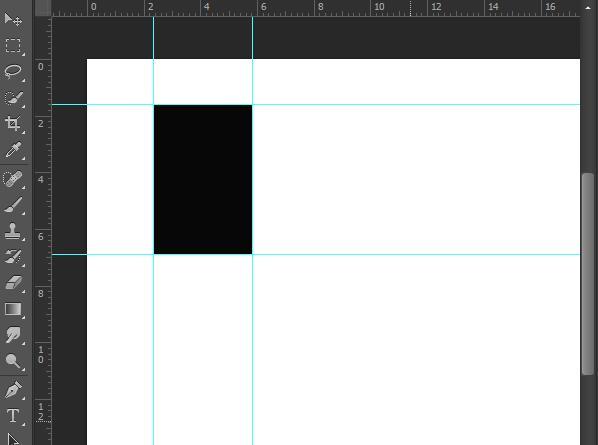Screen dimensions: 598x445
Task: Select the Lasso tool
Action: point(13,71)
